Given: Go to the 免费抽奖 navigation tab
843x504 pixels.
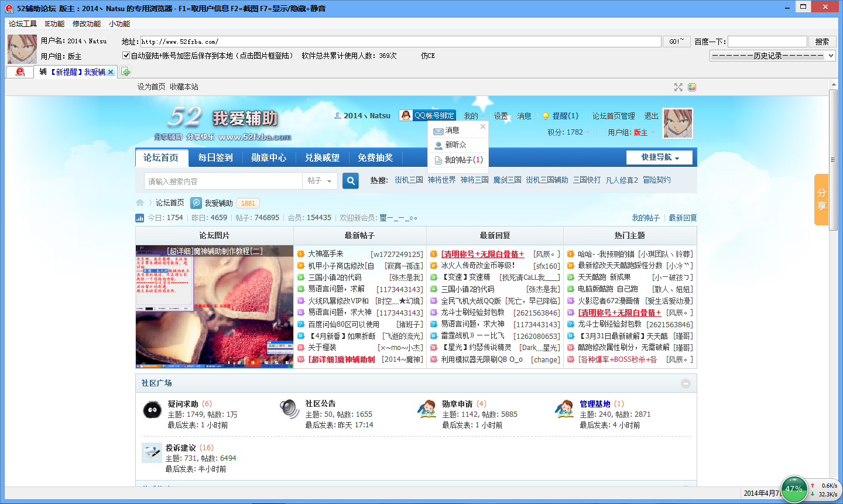Looking at the screenshot, I should click(x=375, y=157).
